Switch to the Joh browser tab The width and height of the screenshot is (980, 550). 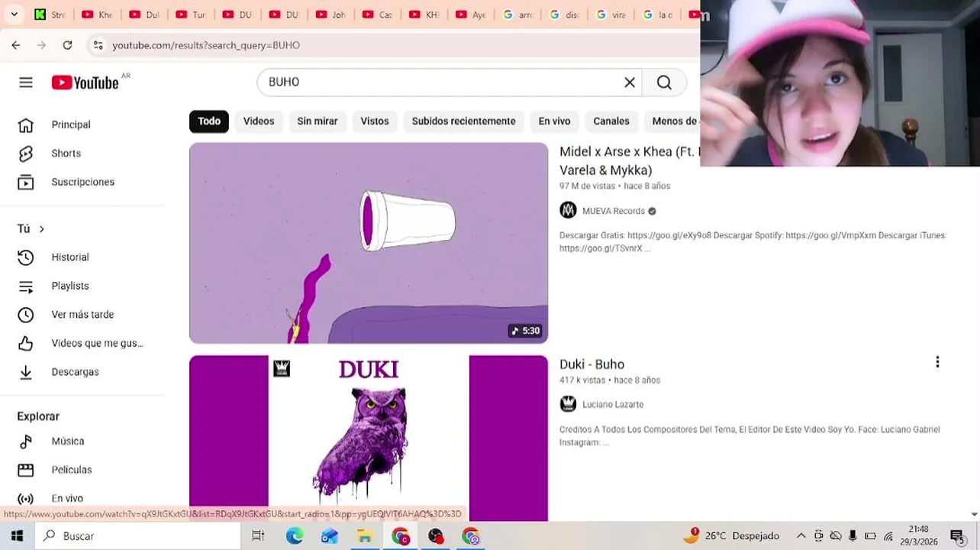(x=330, y=15)
